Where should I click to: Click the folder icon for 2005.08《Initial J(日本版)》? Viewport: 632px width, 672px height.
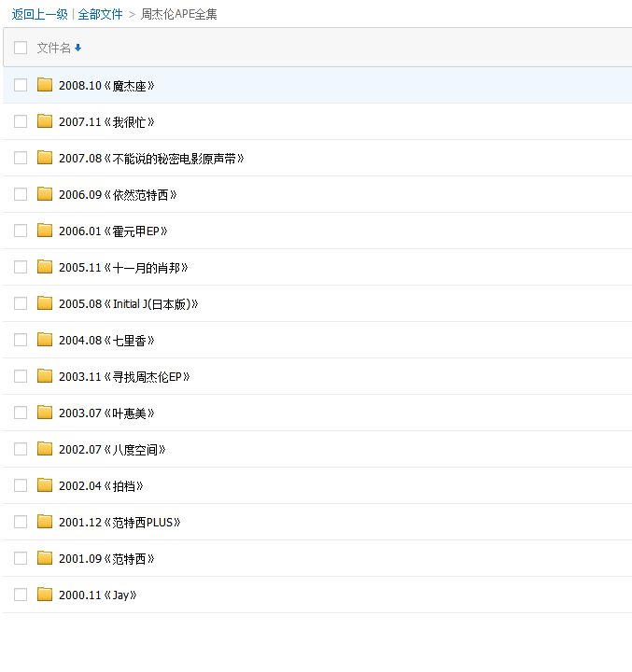tap(45, 303)
